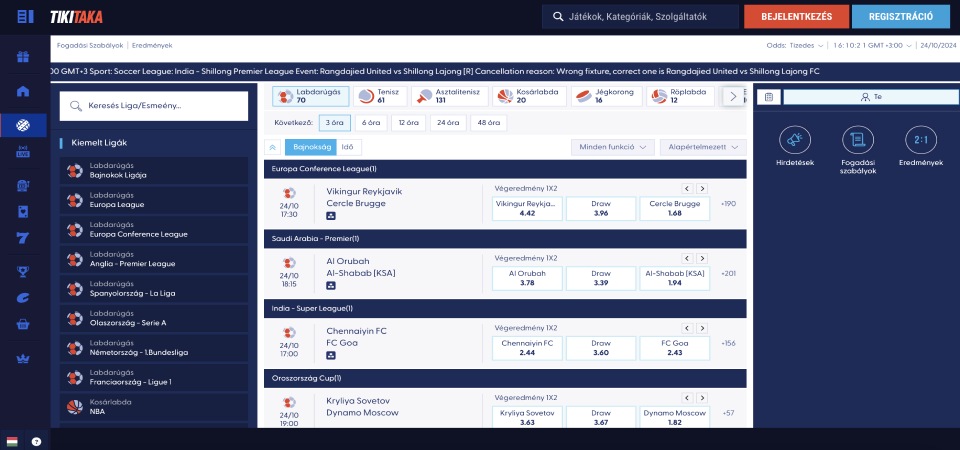Sort events by Idő
Screen dimensions: 960x450
[349, 147]
